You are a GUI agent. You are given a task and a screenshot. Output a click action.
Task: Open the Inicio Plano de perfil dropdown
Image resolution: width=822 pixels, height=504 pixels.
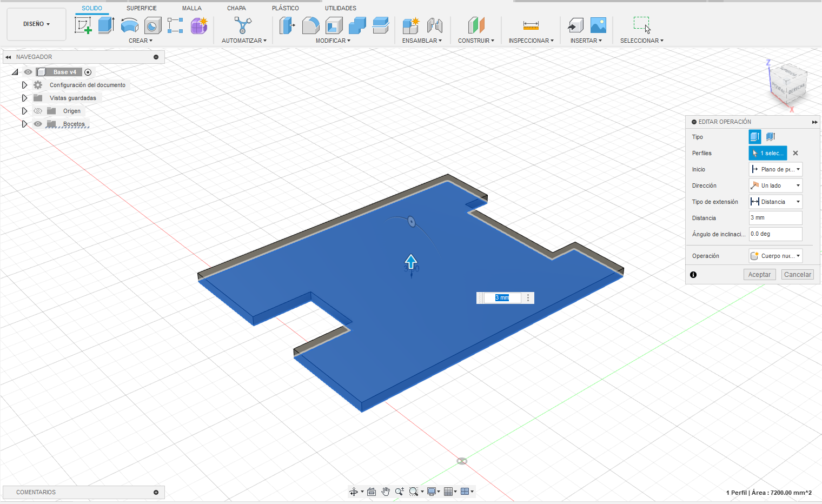point(775,169)
